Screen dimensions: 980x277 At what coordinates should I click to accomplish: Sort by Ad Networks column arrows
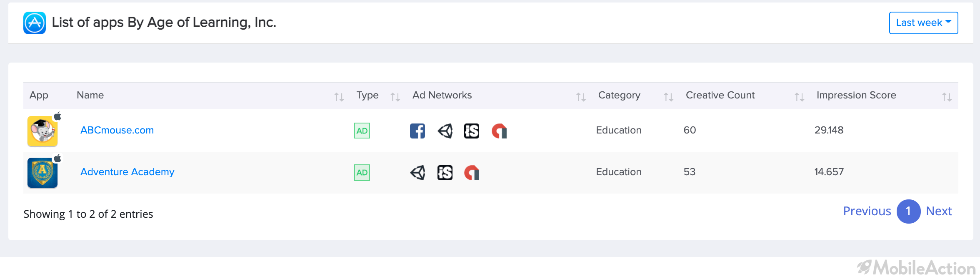click(x=581, y=97)
